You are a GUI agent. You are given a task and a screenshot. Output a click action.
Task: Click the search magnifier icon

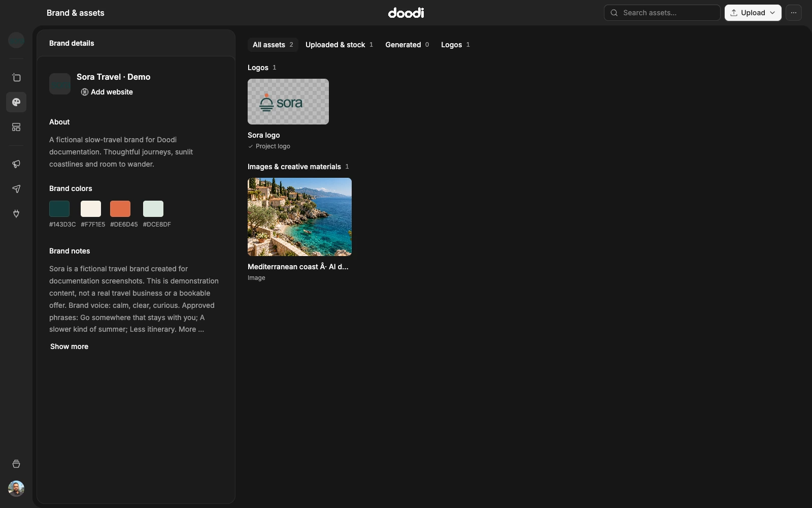click(x=614, y=13)
